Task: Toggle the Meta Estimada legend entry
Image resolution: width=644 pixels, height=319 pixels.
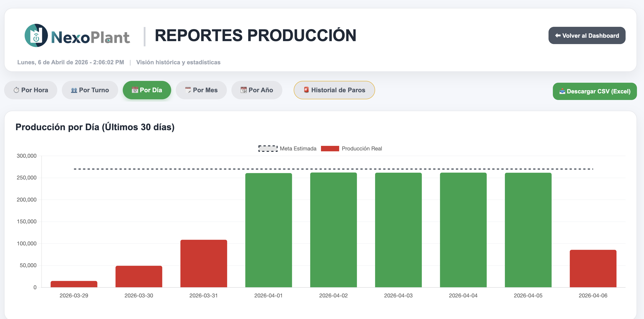Action: click(x=298, y=148)
